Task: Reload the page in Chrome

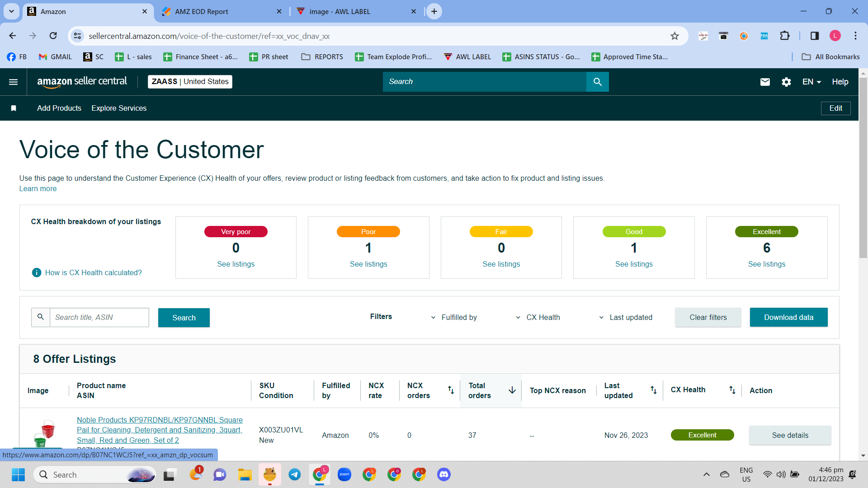Action: tap(53, 36)
